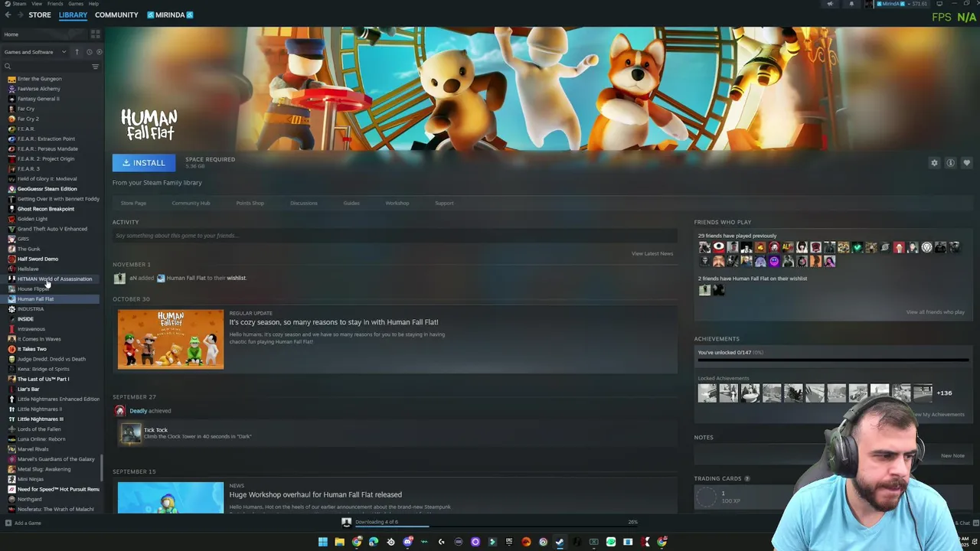Open the Guides link

pos(351,203)
